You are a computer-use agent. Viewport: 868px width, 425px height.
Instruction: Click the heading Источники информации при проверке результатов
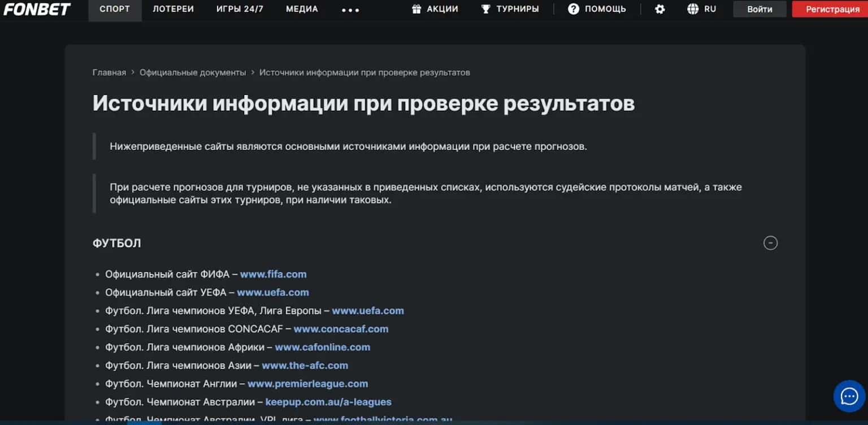click(363, 103)
